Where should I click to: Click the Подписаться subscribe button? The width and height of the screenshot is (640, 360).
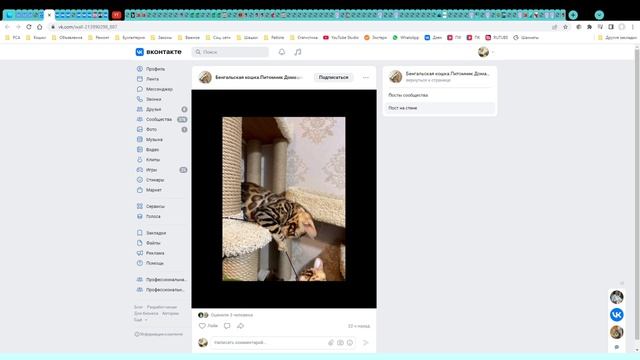pos(333,77)
